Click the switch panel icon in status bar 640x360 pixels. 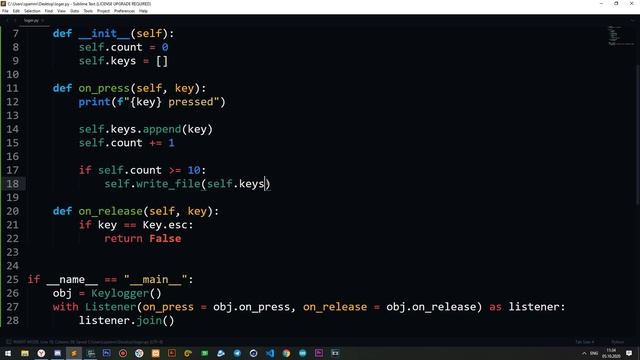click(9, 342)
